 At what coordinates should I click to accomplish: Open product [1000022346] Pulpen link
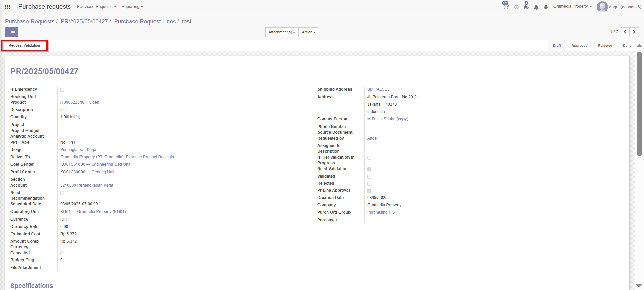point(79,102)
